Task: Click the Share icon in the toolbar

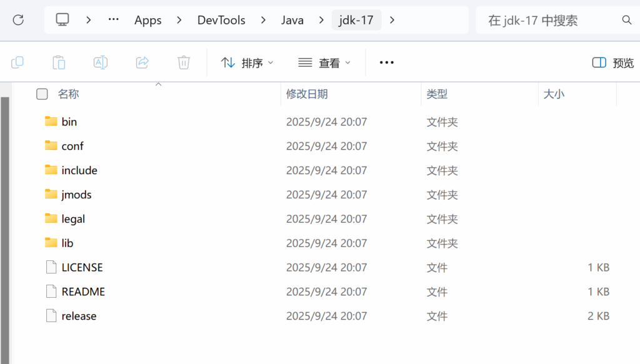Action: (x=142, y=62)
